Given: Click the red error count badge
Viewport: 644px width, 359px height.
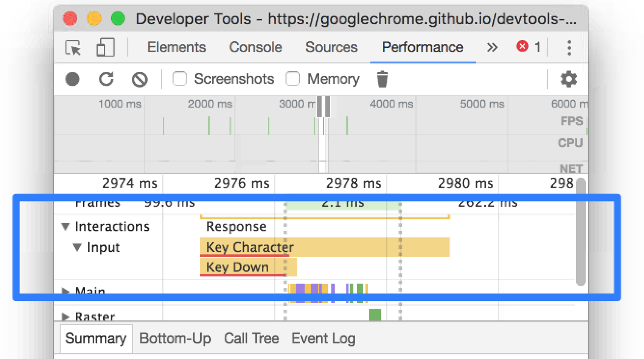Looking at the screenshot, I should tap(523, 46).
